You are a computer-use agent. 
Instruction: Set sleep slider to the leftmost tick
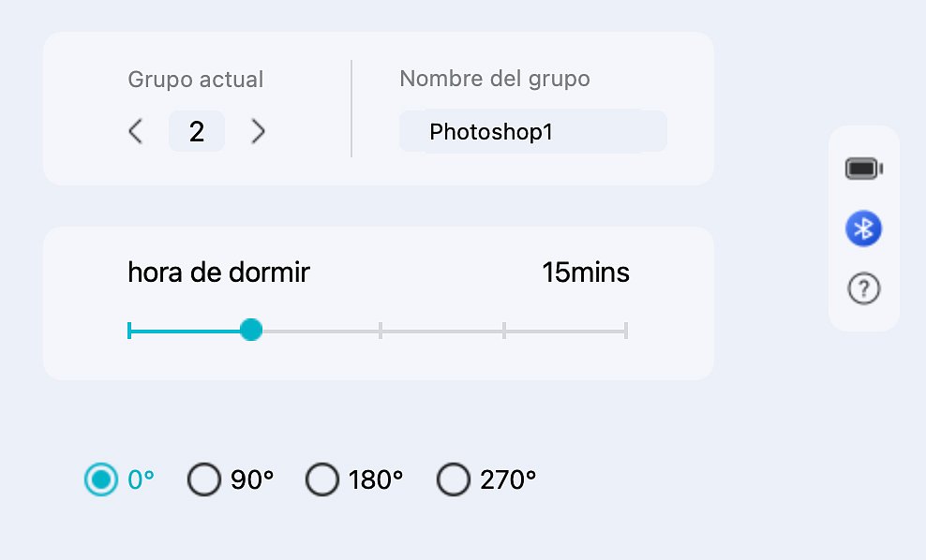[129, 330]
